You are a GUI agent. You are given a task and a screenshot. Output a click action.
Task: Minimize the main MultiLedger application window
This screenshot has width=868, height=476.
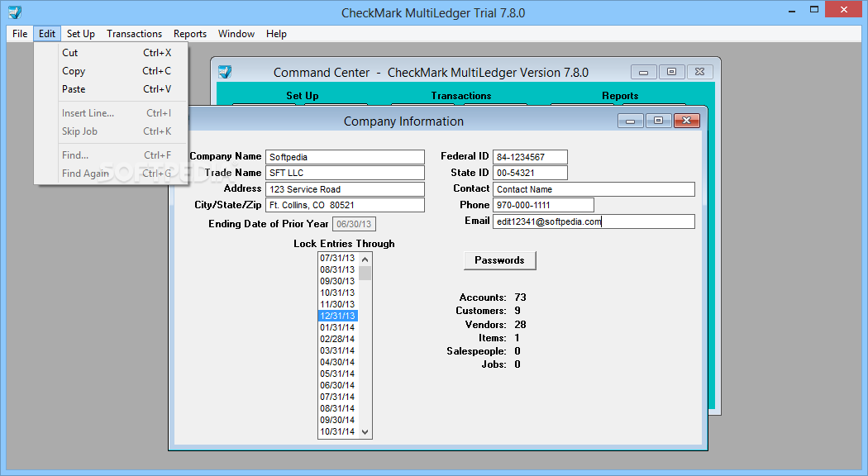click(792, 9)
